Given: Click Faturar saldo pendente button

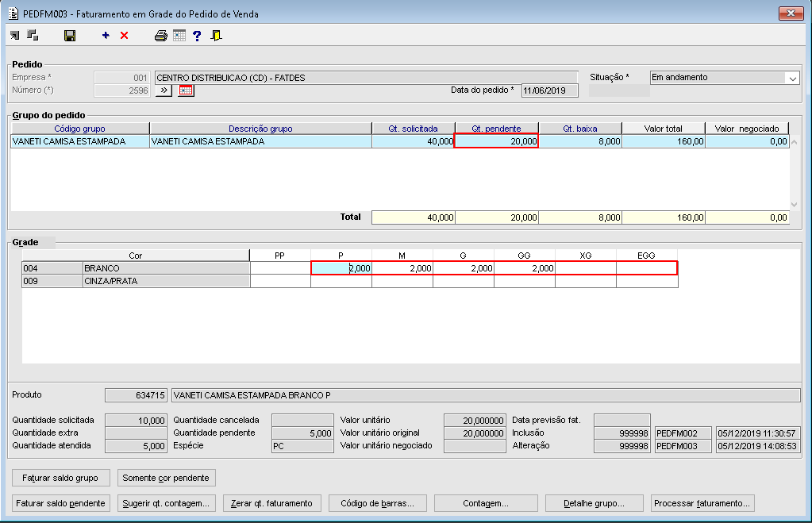Looking at the screenshot, I should (x=60, y=503).
